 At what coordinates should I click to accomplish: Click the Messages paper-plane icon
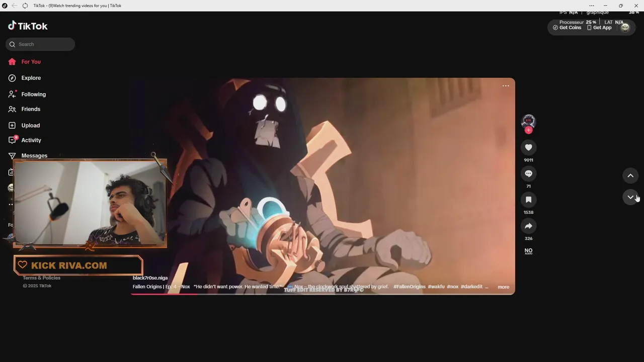tap(12, 156)
